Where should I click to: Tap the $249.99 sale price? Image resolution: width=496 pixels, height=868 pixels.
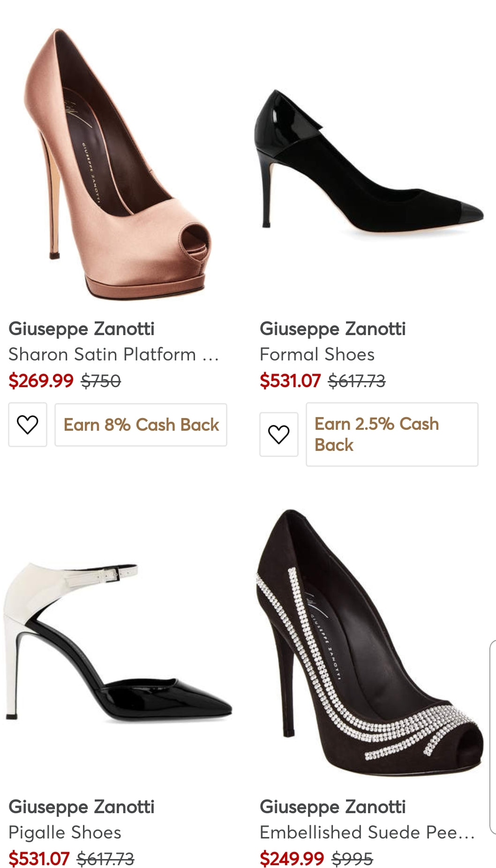292,859
